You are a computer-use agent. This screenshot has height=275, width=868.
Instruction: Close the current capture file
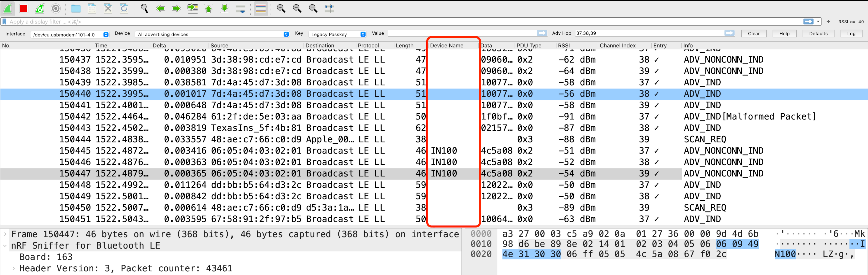pos(108,8)
